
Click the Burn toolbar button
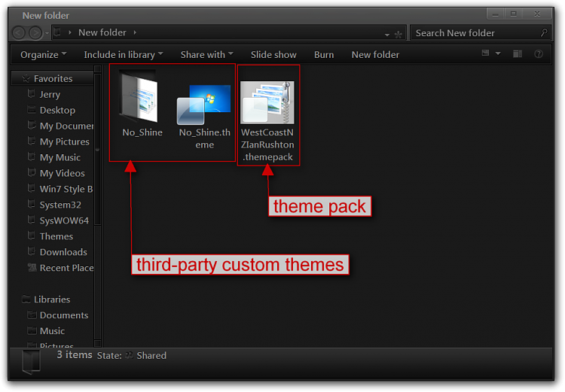click(x=324, y=55)
